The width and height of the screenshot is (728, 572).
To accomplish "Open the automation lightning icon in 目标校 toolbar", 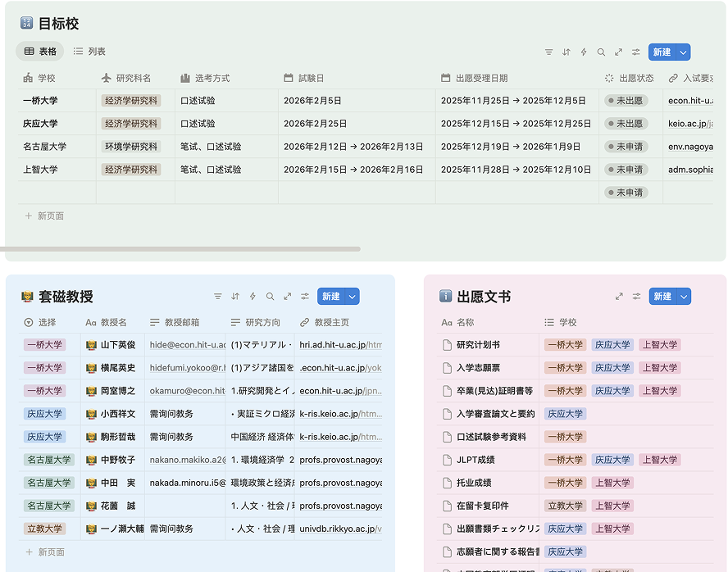I will 584,52.
